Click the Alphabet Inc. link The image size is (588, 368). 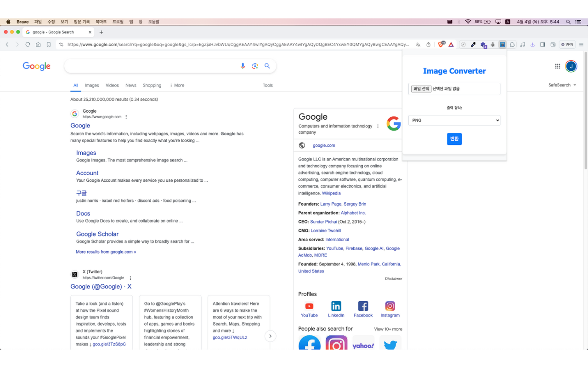point(353,213)
